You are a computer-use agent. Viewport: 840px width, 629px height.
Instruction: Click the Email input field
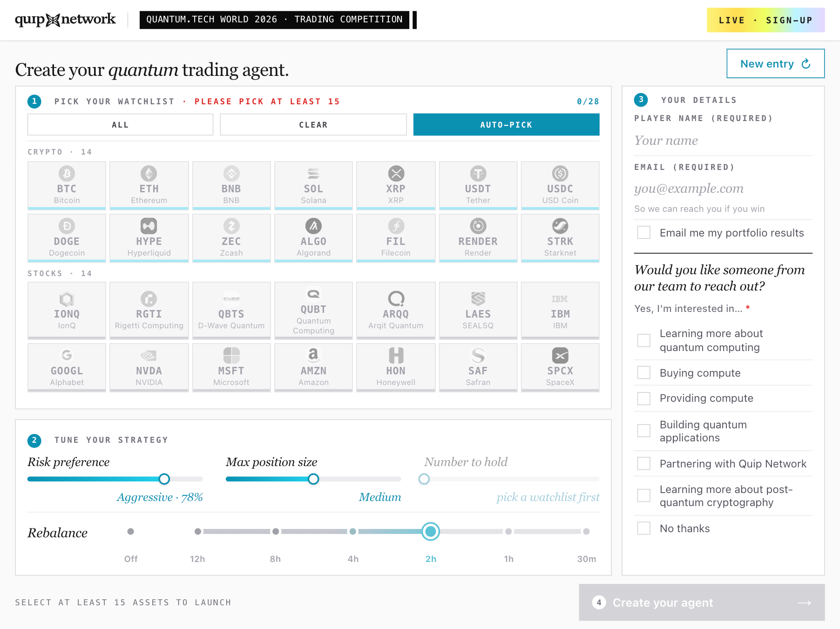(723, 189)
